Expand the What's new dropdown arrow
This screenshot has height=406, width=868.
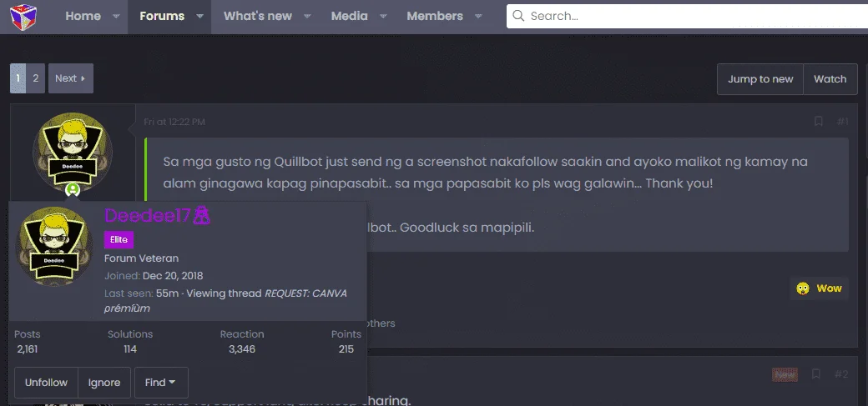point(307,17)
